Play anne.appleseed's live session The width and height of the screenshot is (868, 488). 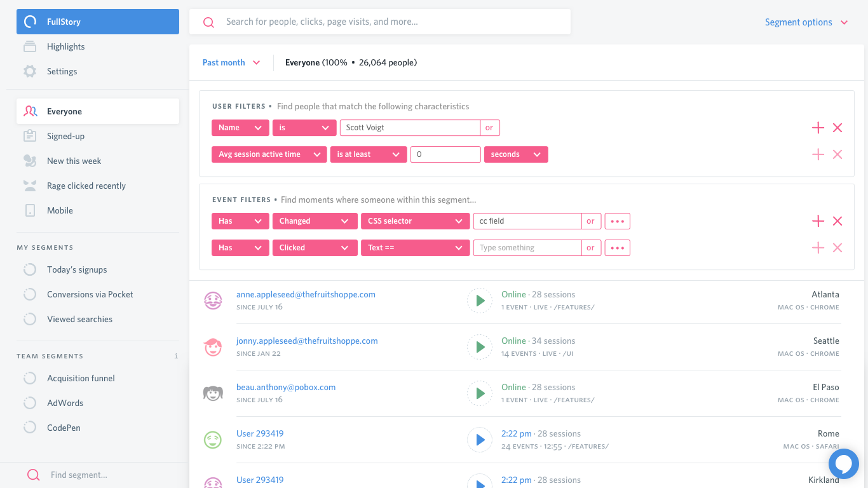click(480, 301)
